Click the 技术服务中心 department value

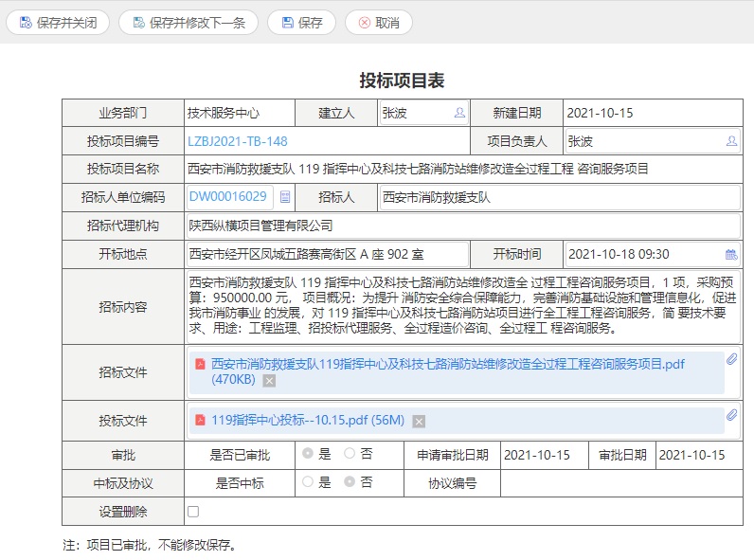(224, 113)
